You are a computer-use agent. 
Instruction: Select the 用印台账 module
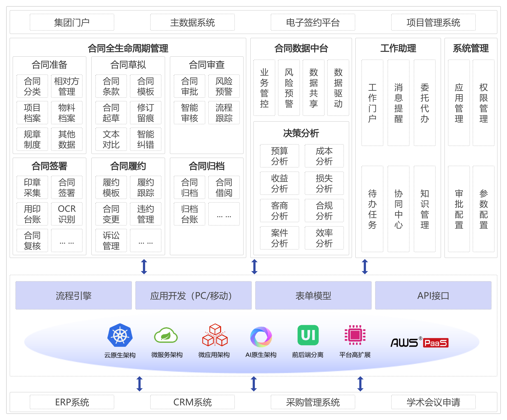[x=32, y=214]
